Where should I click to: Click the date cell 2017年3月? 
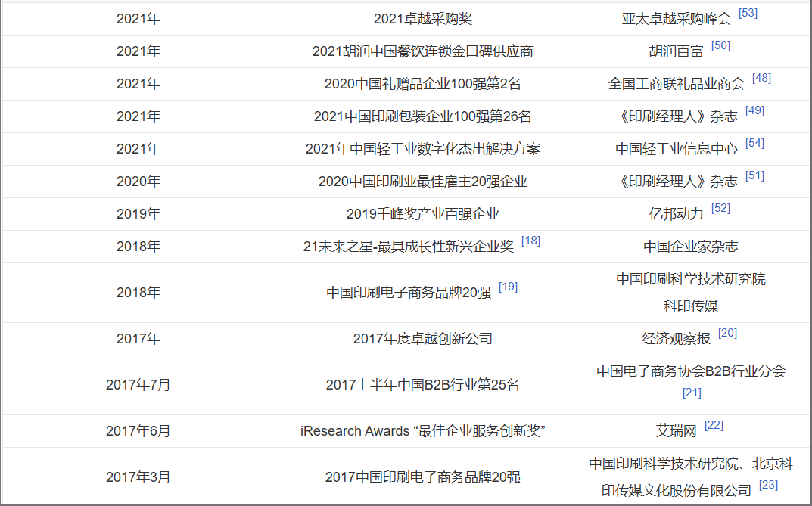138,477
